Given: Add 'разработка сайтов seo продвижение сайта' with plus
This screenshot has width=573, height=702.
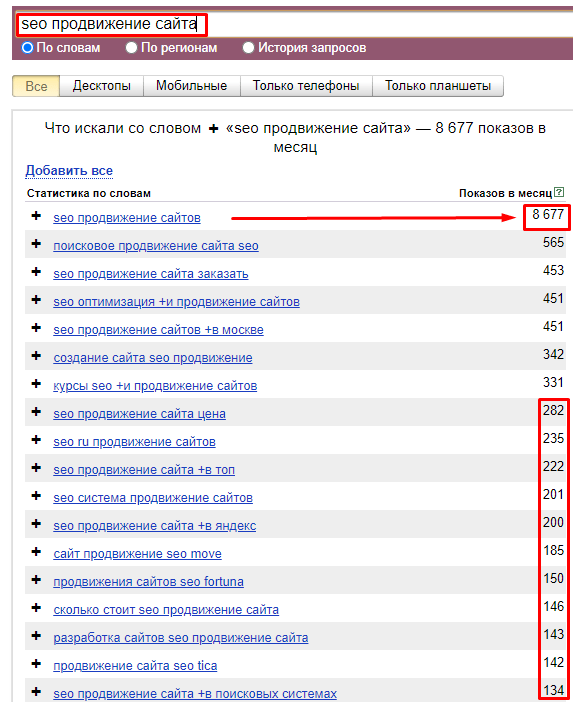Looking at the screenshot, I should 36,636.
